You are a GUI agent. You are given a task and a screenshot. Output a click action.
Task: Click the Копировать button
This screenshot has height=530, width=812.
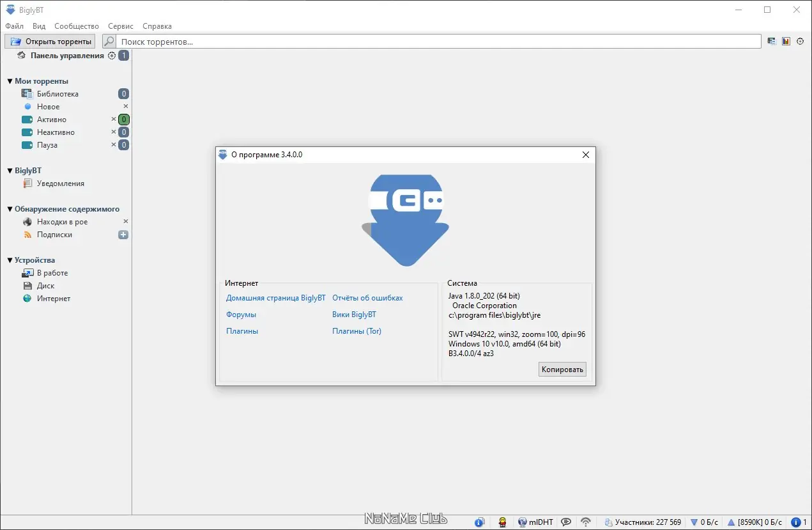(x=562, y=370)
